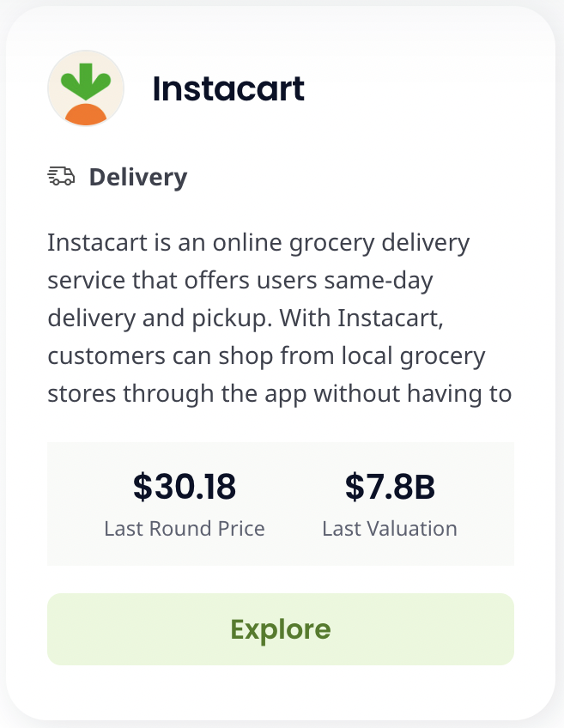Click the line "delivery and pickup. With Instacart,"

pos(246,319)
